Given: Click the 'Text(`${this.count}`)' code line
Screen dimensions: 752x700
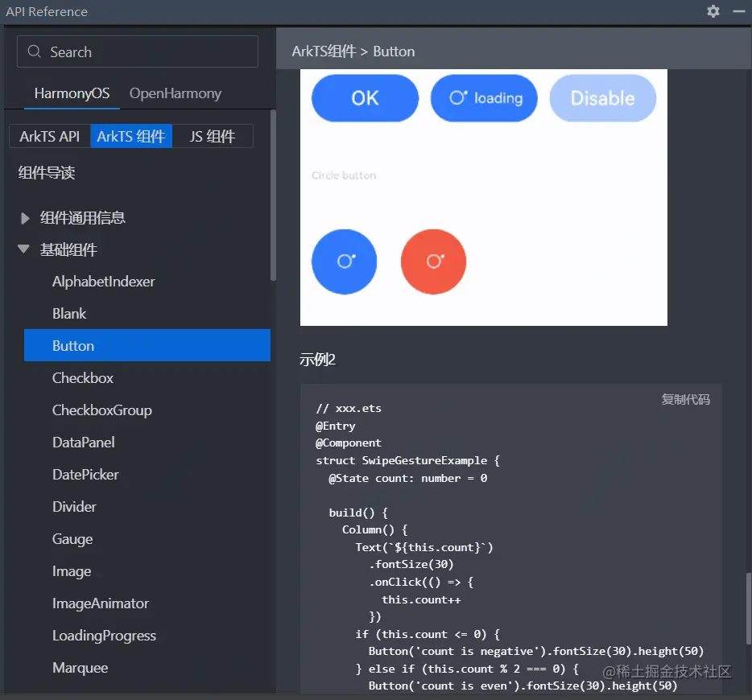Looking at the screenshot, I should [424, 547].
